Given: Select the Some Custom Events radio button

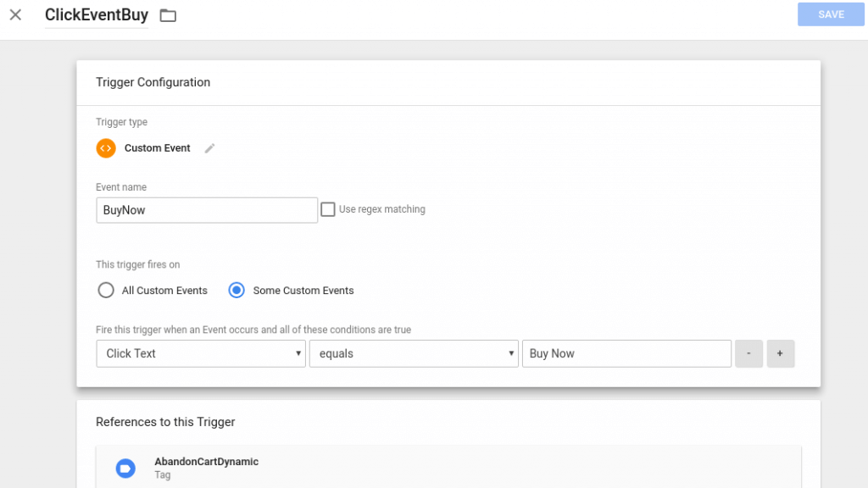Looking at the screenshot, I should 236,291.
